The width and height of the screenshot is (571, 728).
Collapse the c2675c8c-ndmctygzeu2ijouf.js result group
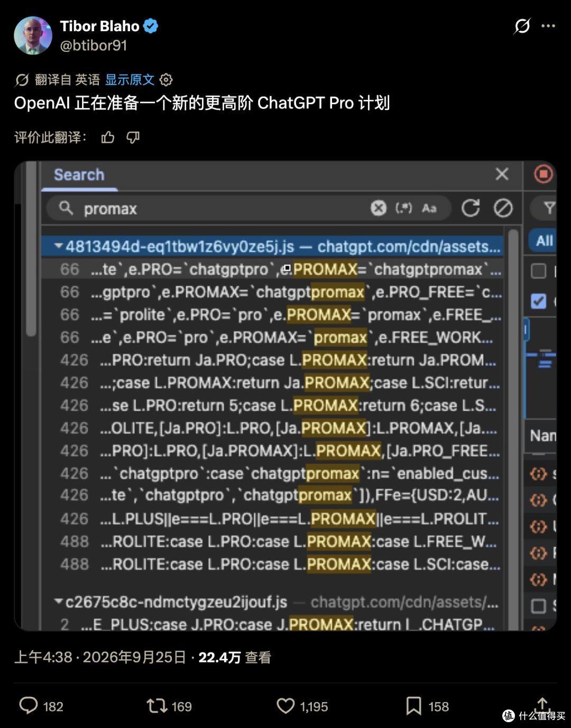coord(59,602)
